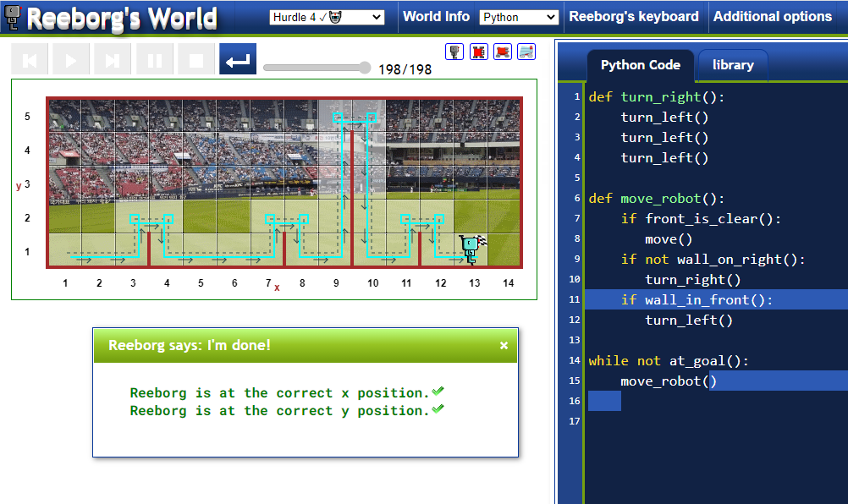
Task: Click the run program play button
Action: [x=71, y=59]
